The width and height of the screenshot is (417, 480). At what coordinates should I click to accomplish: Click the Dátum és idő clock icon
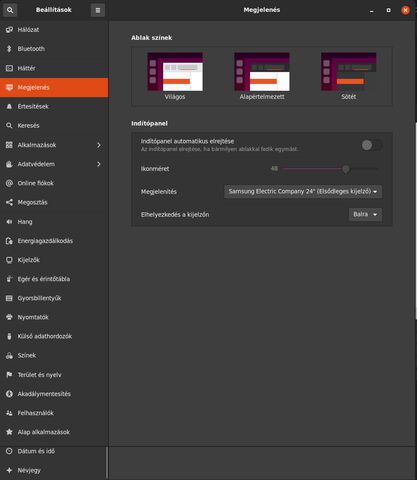point(9,451)
